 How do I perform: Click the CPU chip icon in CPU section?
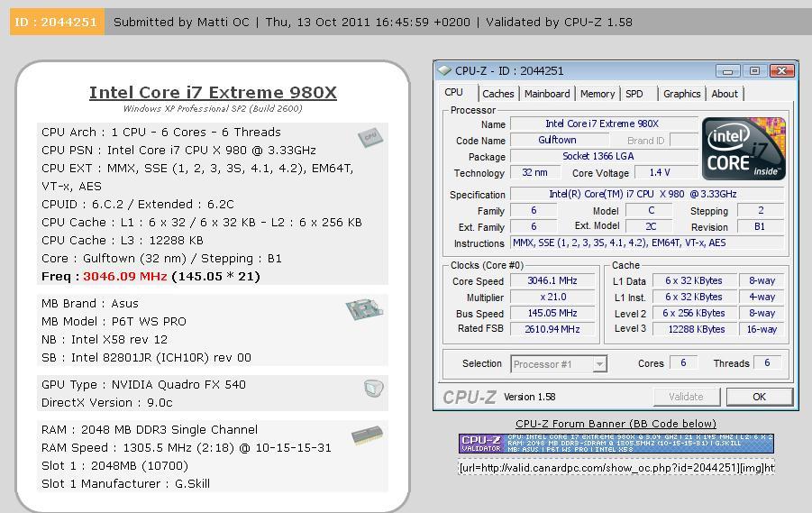pos(370,137)
